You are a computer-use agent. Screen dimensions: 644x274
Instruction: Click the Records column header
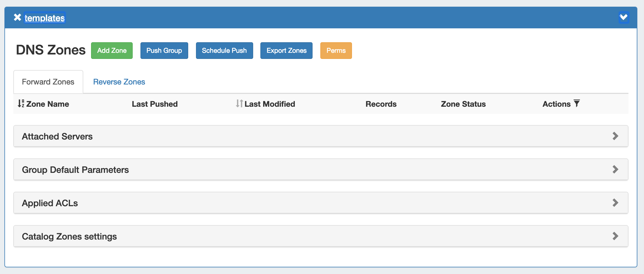pos(381,104)
